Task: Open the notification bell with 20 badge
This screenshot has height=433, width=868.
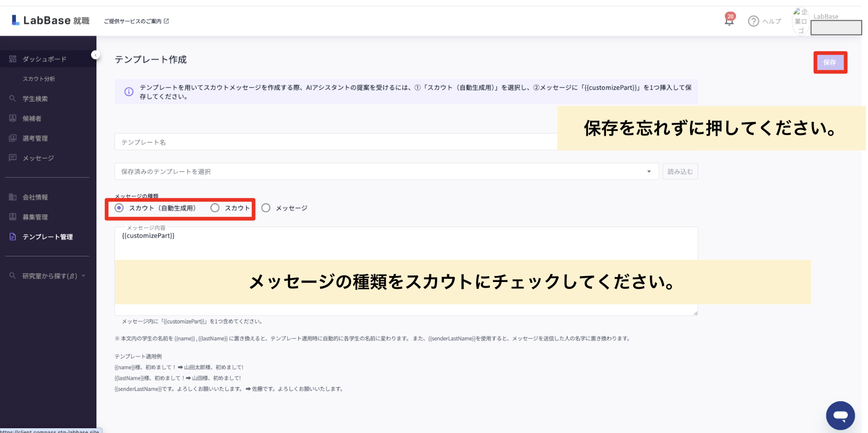Action: (730, 20)
